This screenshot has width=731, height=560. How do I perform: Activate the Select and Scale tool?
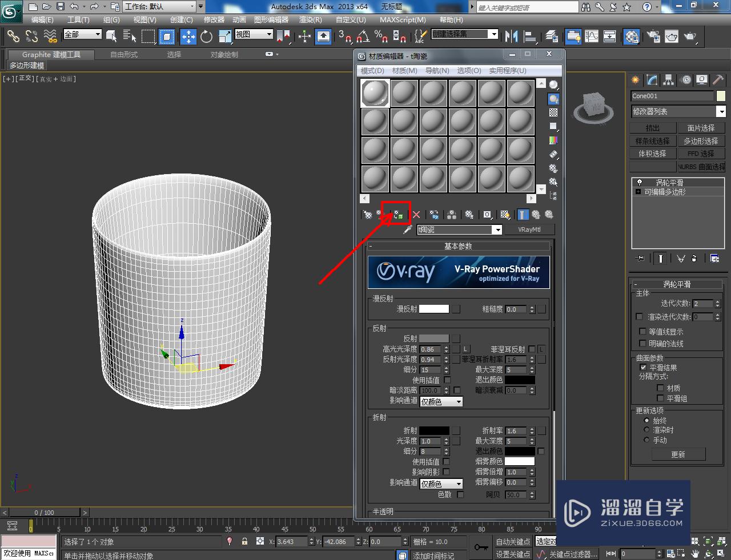point(224,37)
